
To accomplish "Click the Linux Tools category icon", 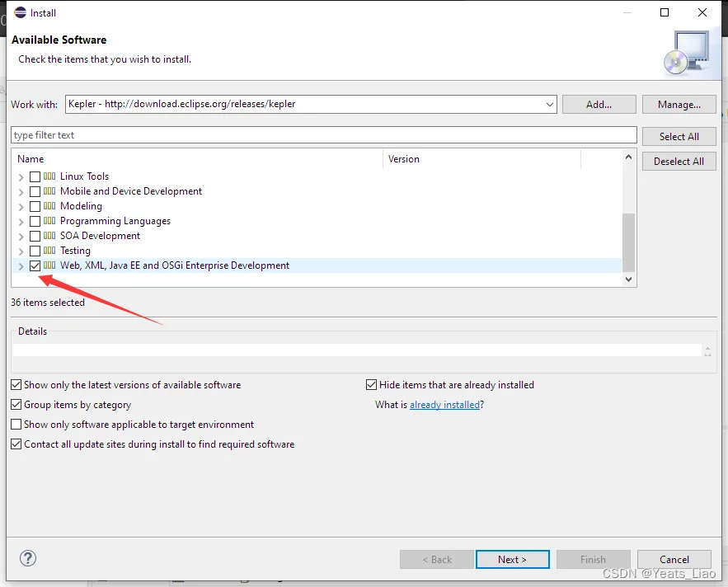I will coord(49,176).
